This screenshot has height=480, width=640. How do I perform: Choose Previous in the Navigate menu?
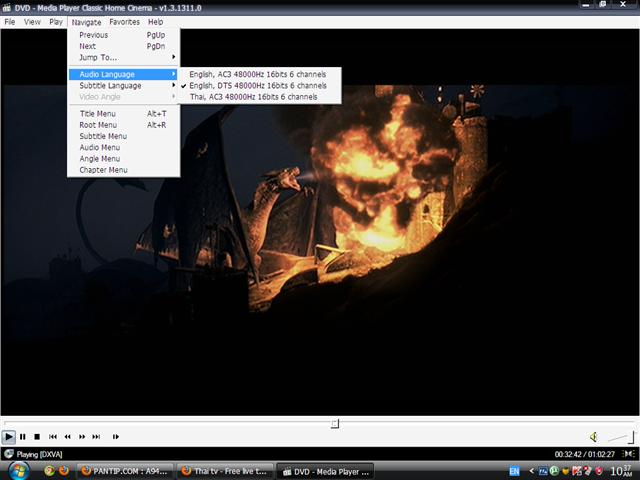pos(124,35)
